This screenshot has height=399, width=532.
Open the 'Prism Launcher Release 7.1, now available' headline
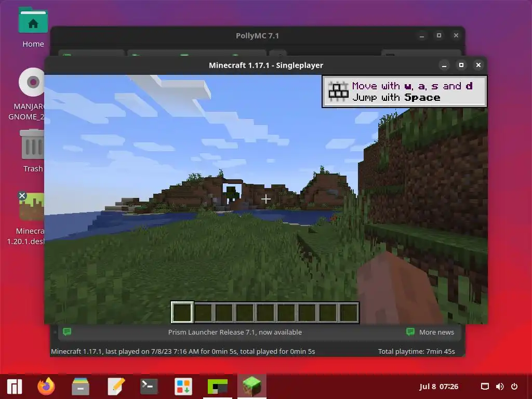[235, 332]
